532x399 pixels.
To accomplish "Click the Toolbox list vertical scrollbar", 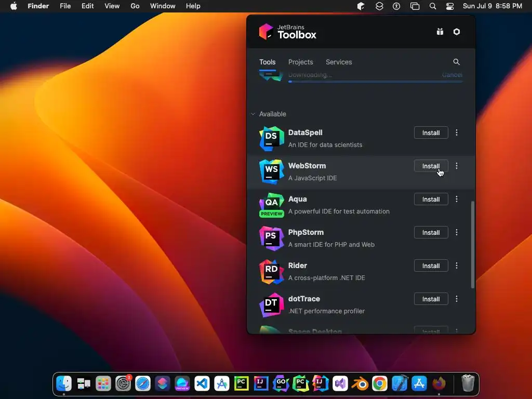I will (x=473, y=245).
